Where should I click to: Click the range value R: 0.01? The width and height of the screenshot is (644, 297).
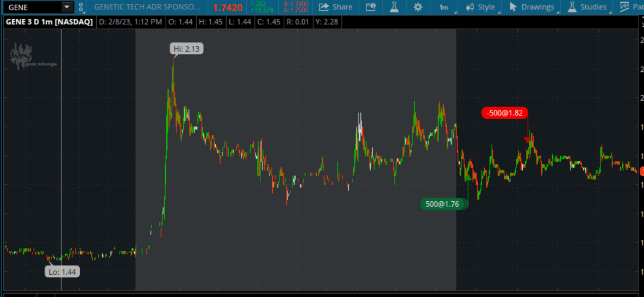[x=298, y=22]
